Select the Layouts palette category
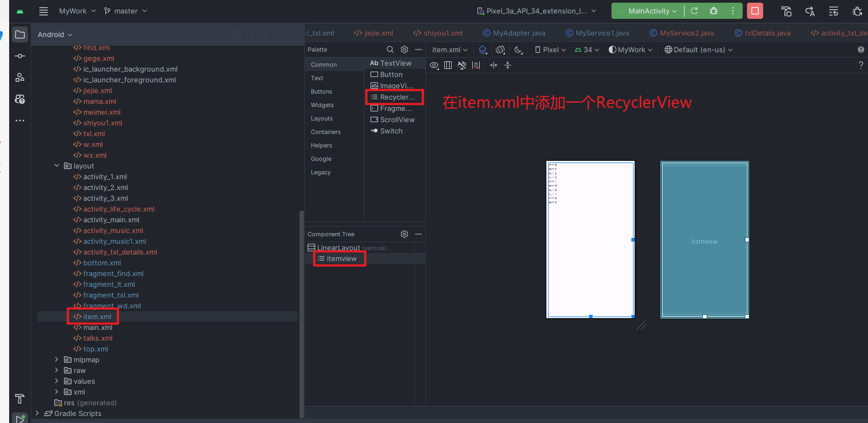 tap(322, 118)
